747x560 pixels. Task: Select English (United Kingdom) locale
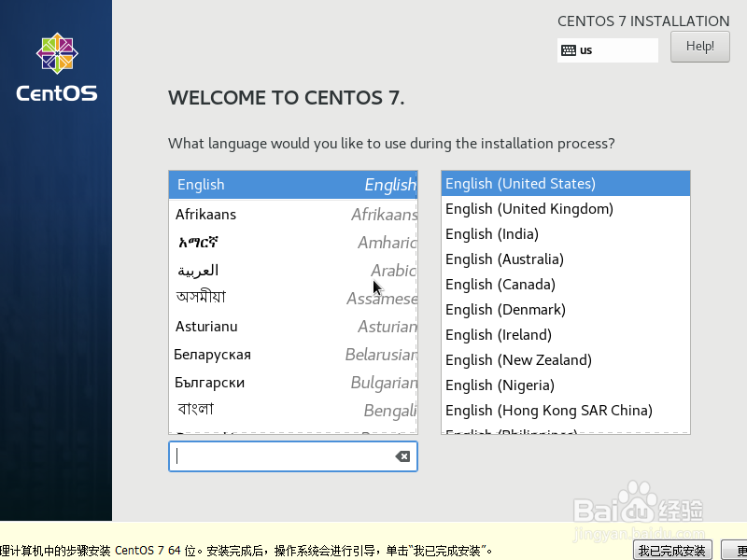point(529,208)
